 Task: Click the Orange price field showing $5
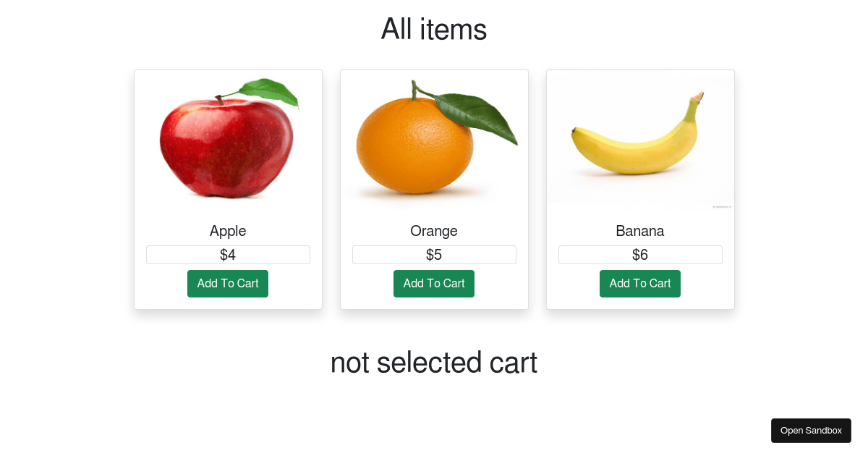(x=434, y=254)
